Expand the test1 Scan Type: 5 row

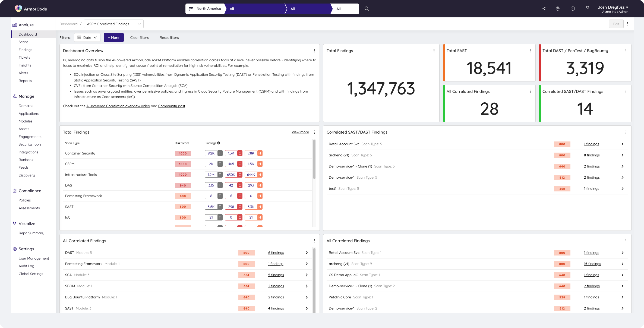point(623,189)
